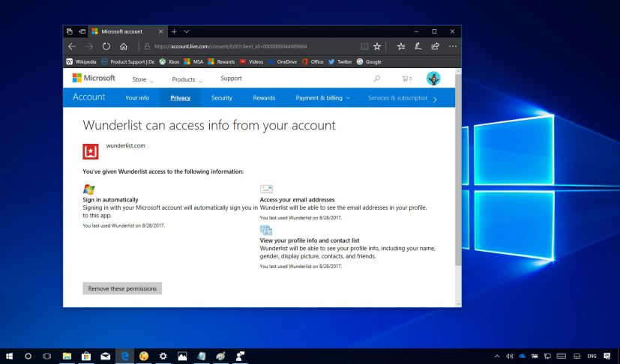Close the Microsoft account tab

pos(160,31)
